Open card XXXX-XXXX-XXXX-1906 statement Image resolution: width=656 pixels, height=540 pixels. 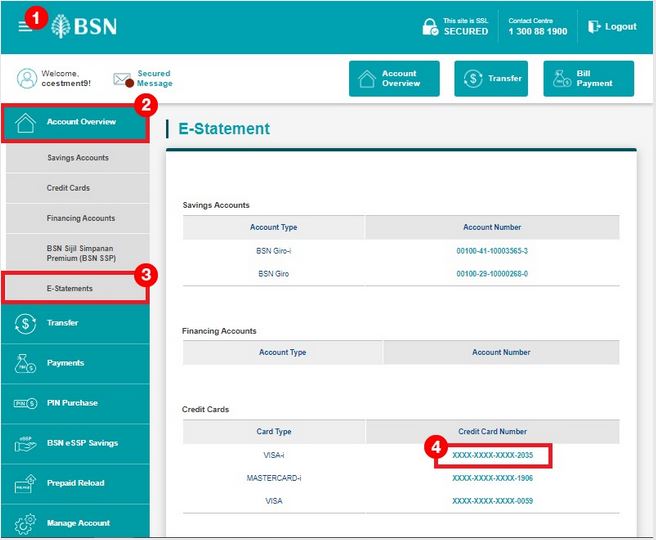coord(492,478)
